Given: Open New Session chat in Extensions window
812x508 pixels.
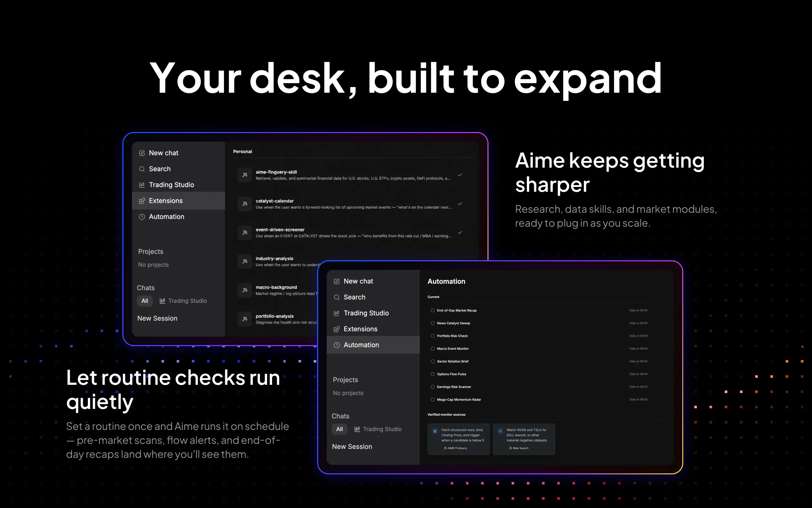Looking at the screenshot, I should (x=157, y=318).
